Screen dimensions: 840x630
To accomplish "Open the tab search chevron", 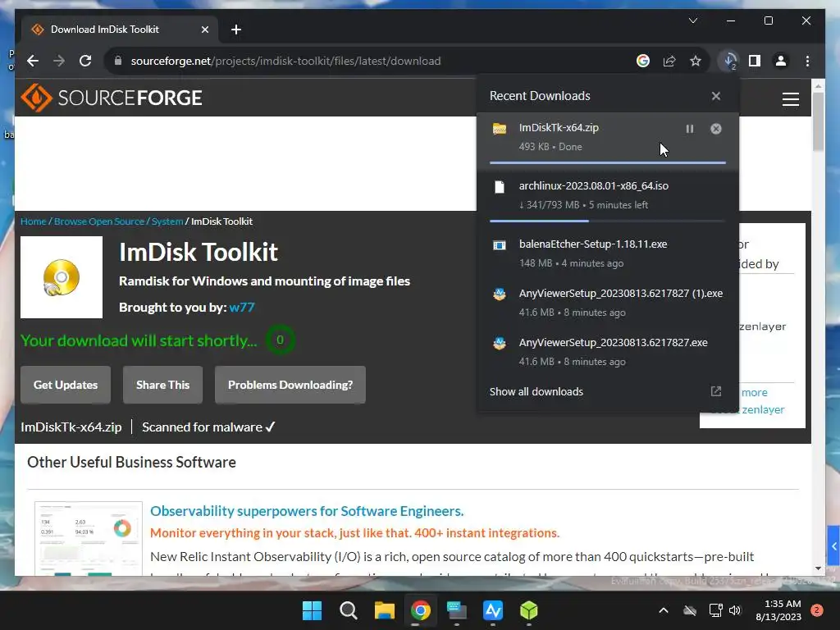I will point(692,21).
